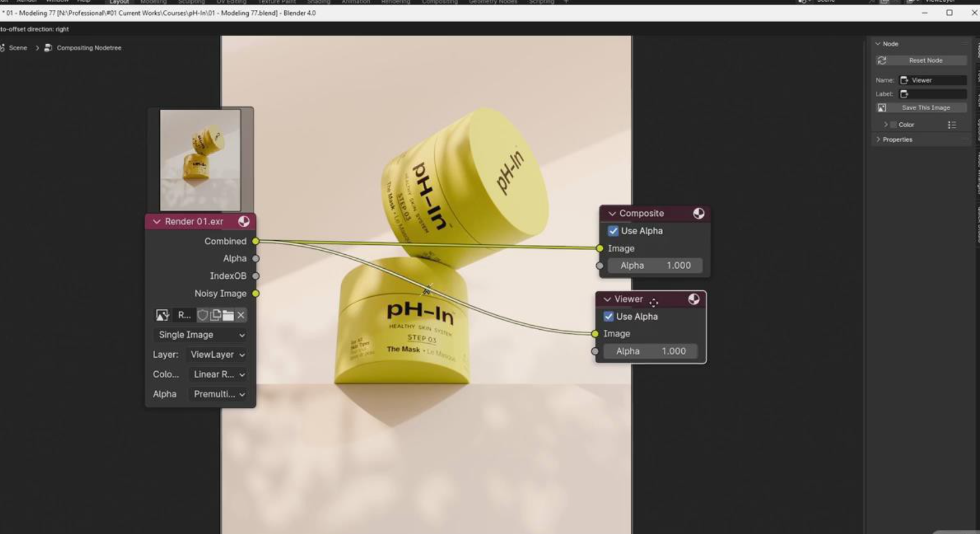Toggle preview sphere icon on Render 01.exr header
Viewport: 980px width, 534px height.
tap(244, 222)
